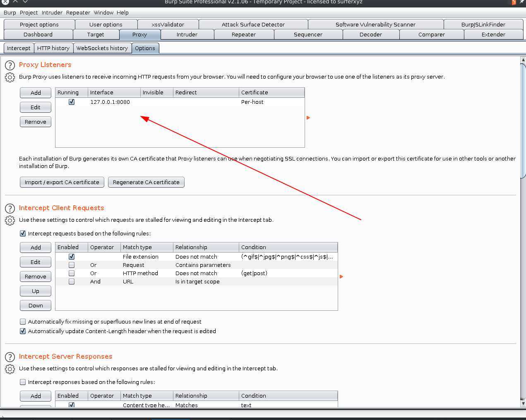Switch to the Intercept sub-tab

click(19, 48)
